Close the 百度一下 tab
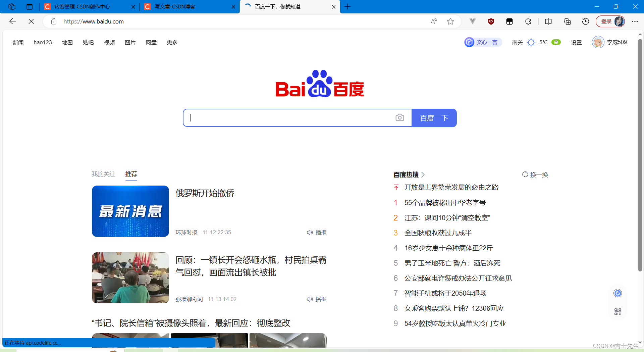Image resolution: width=644 pixels, height=352 pixels. click(333, 7)
